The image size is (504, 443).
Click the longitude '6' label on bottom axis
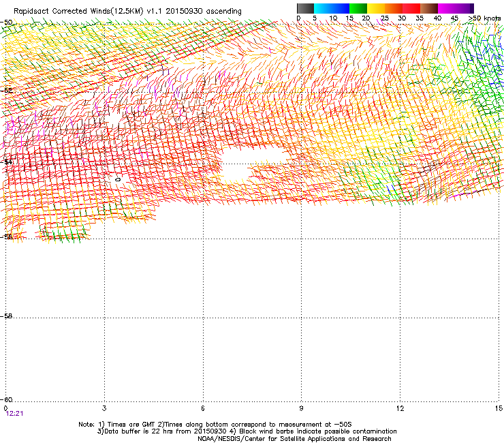point(203,408)
